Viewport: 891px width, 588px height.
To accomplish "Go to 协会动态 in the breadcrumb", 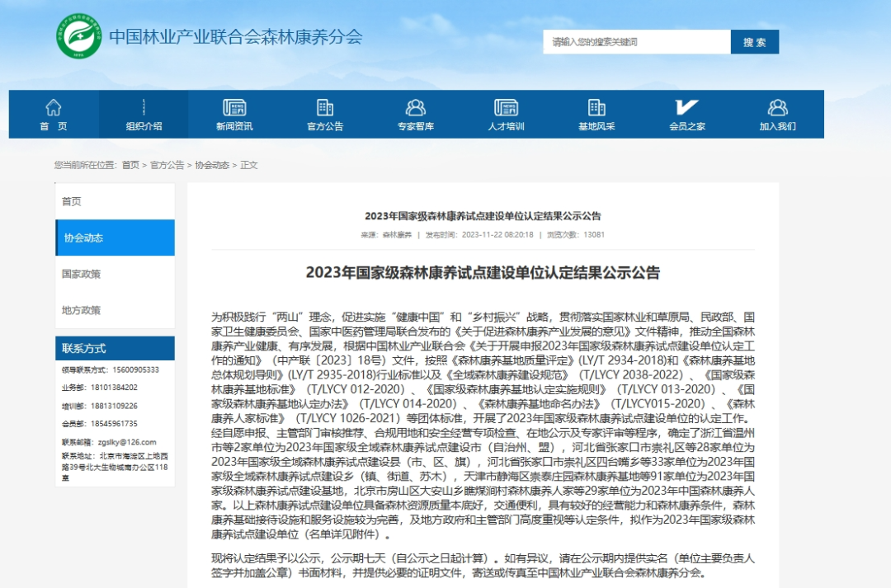I will [212, 165].
